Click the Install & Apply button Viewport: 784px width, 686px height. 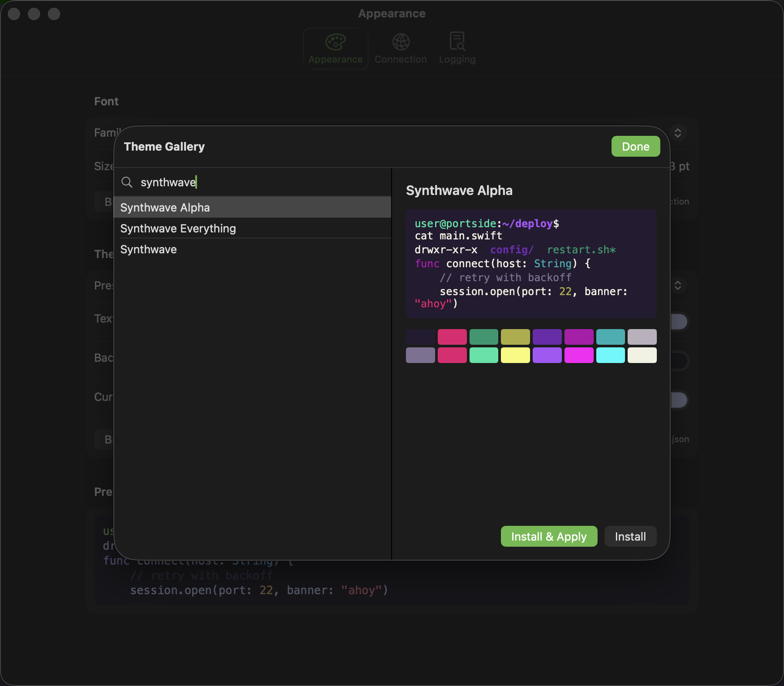549,536
